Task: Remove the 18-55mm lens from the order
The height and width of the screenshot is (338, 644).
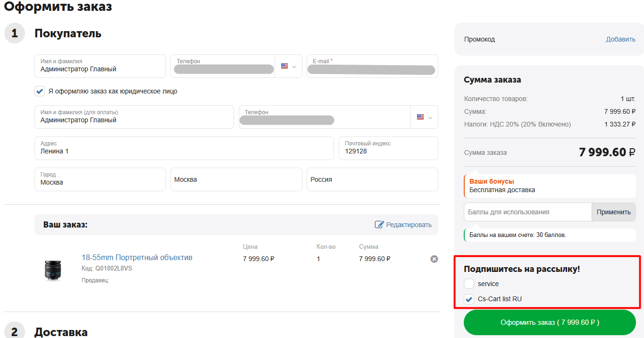Action: (434, 259)
